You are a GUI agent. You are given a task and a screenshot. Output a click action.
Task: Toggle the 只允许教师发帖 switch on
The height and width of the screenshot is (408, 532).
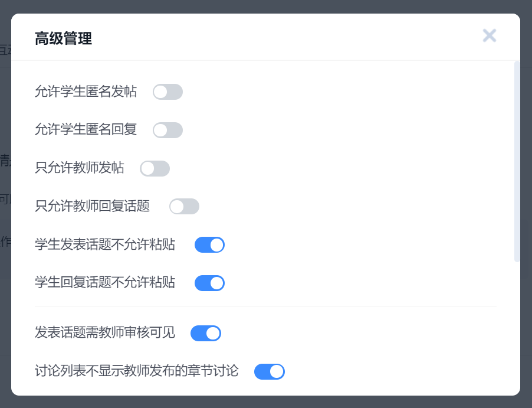(x=155, y=169)
